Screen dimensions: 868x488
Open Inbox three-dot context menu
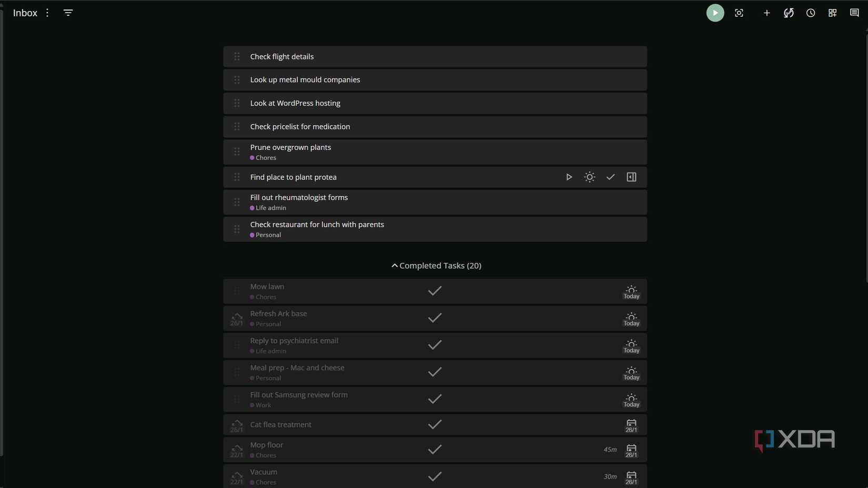(47, 13)
